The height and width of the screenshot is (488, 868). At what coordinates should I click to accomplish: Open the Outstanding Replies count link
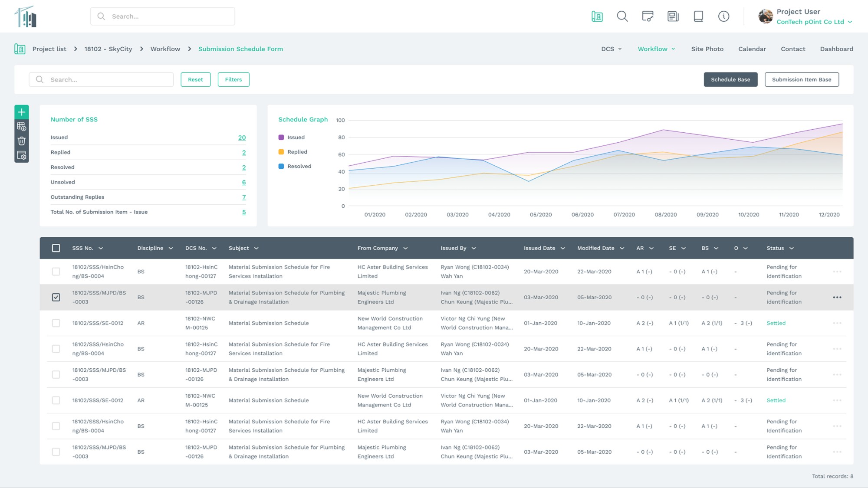pyautogui.click(x=243, y=197)
